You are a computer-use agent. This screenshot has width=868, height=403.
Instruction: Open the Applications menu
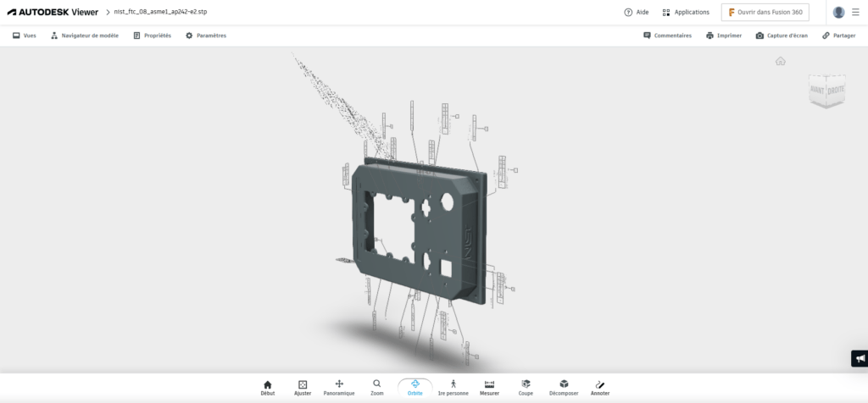tap(685, 12)
